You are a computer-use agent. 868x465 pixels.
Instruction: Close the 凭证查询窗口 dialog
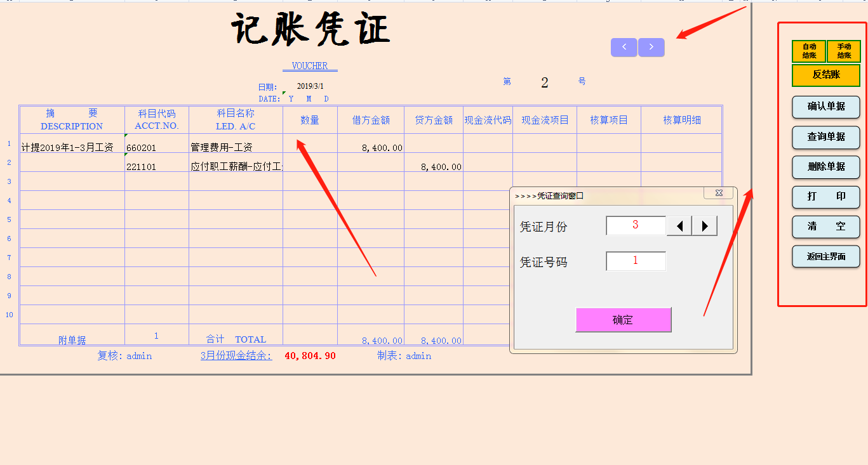[718, 193]
